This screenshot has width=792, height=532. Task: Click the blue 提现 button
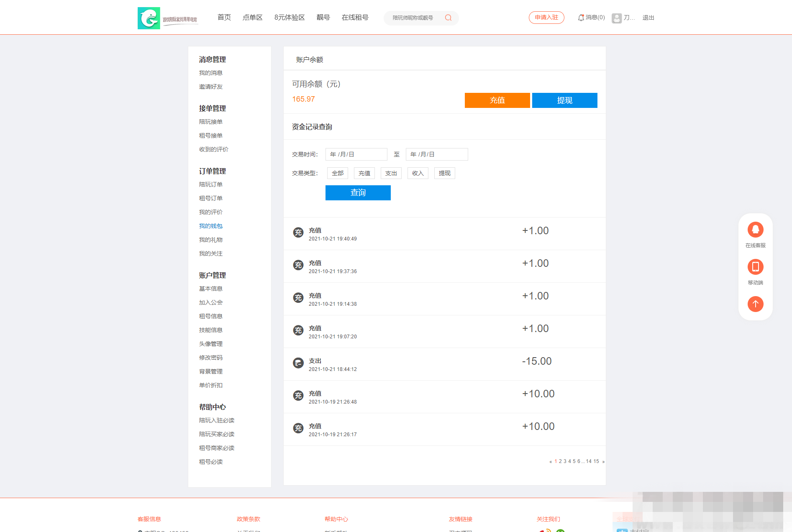pos(564,100)
